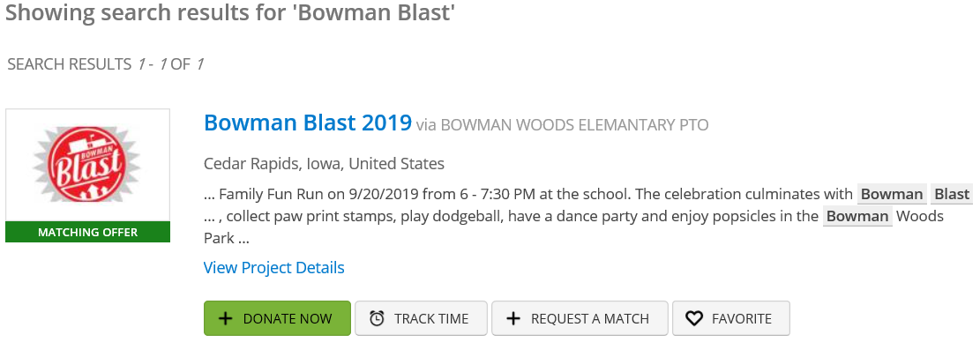Click the highlighted Bowman keyword before Blast
Viewport: 980px width, 357px height.
point(892,194)
